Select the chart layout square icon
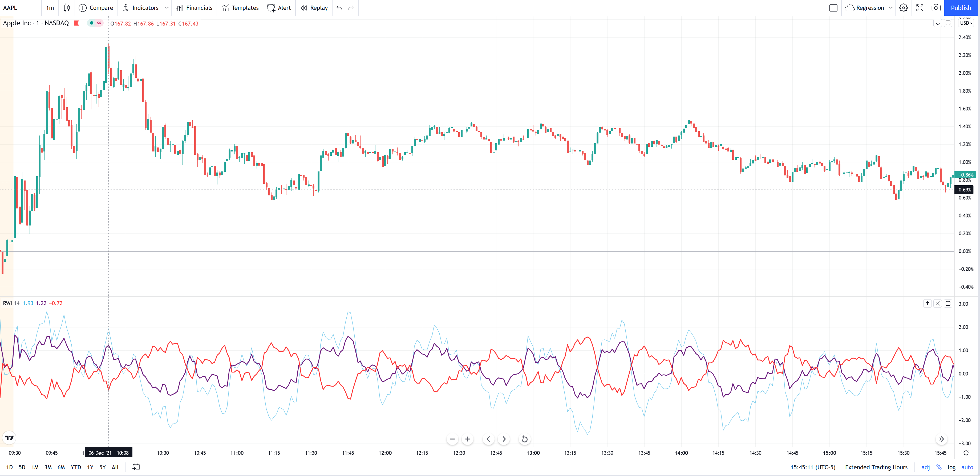 point(833,8)
